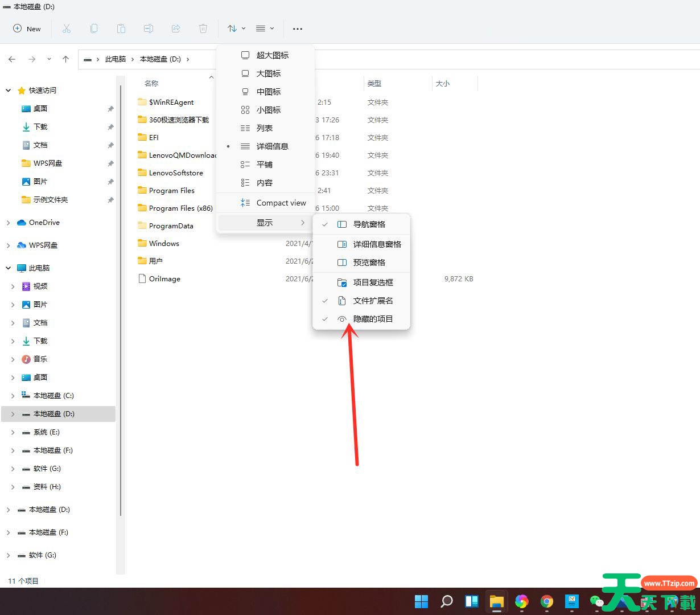
Task: Expand 软件 (G:) under This PC
Action: pos(13,469)
